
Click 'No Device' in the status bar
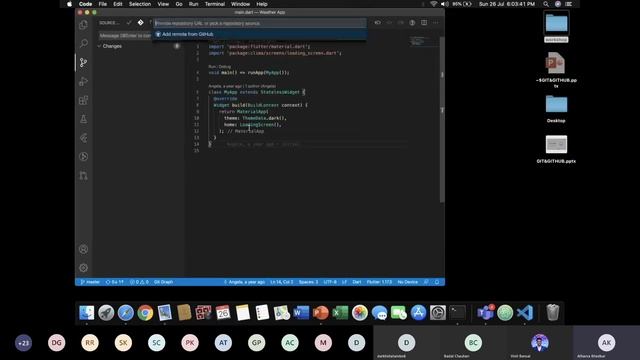tap(407, 282)
